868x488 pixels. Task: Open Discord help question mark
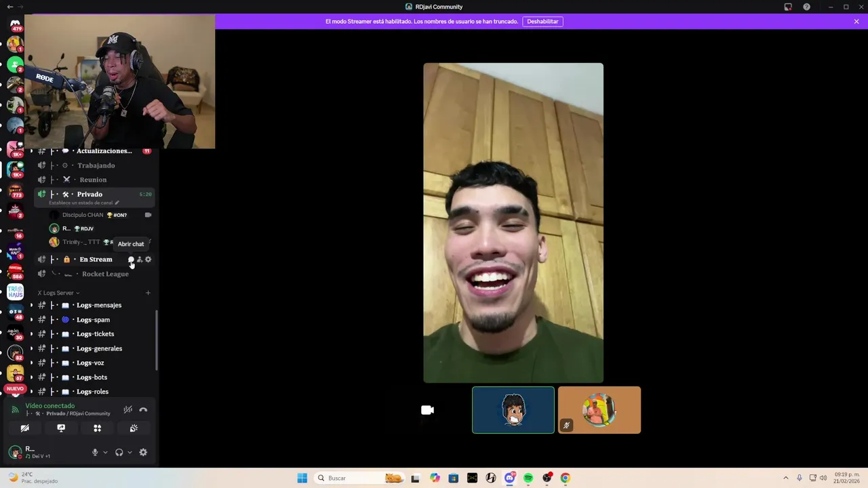806,7
